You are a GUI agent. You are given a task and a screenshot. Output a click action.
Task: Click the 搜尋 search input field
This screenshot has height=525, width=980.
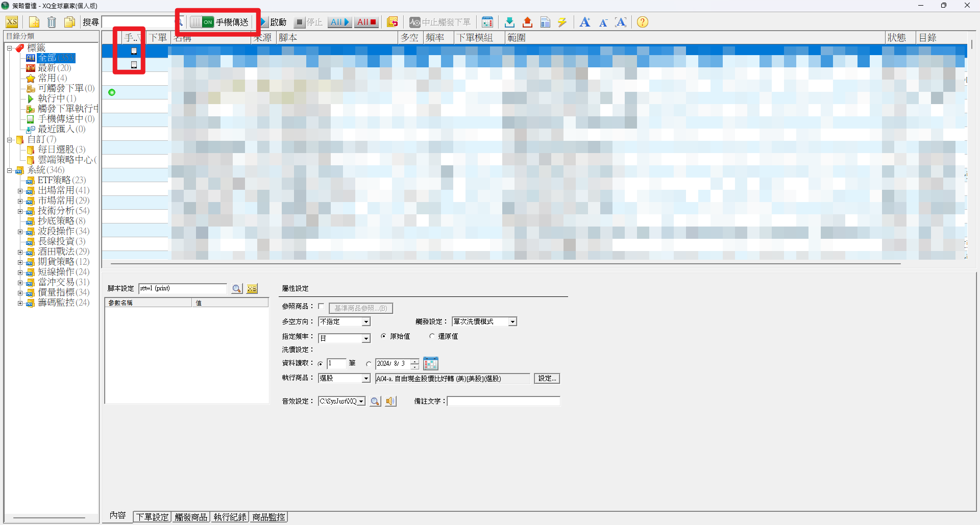139,22
